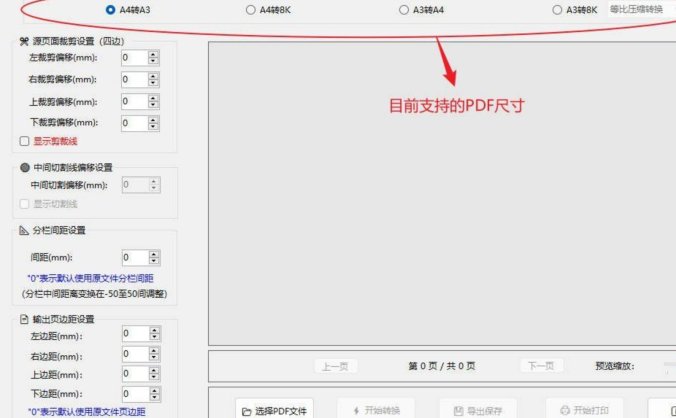Focus the 左边距(mm) input field
This screenshot has height=418, width=676.
[135, 334]
